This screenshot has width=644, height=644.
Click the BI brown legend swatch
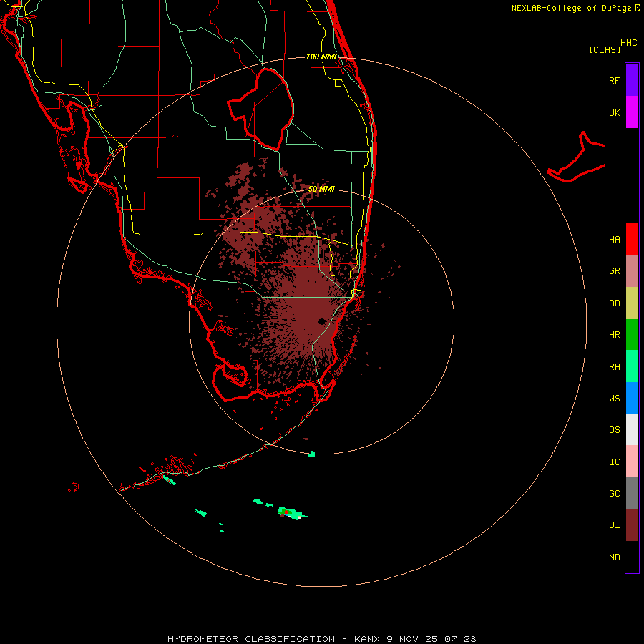632,525
